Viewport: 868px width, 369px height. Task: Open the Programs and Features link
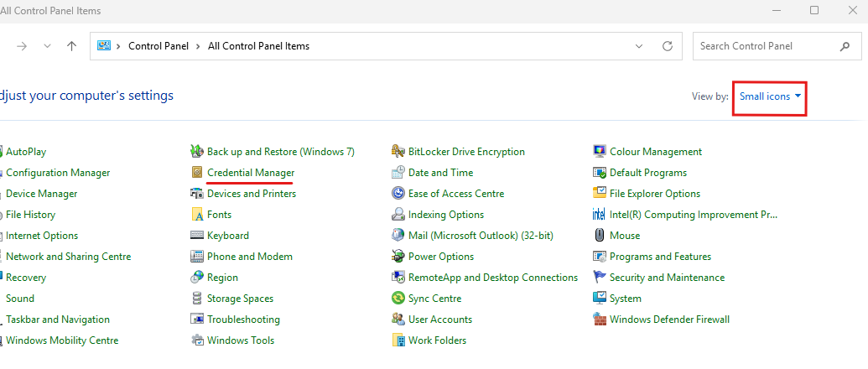[660, 257]
